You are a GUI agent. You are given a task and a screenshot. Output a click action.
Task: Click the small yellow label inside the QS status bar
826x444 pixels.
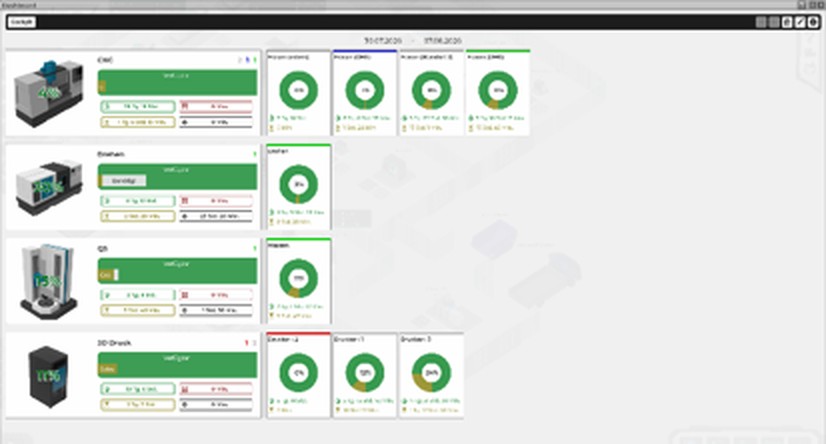(x=105, y=275)
